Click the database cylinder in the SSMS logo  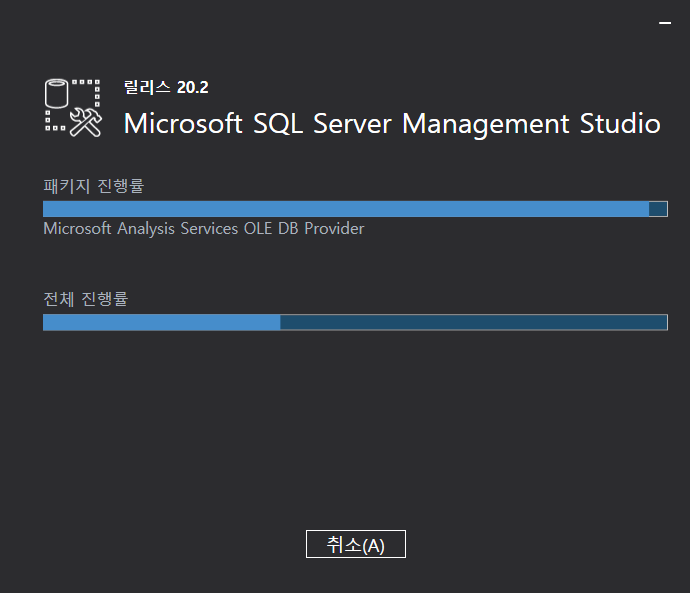click(57, 94)
